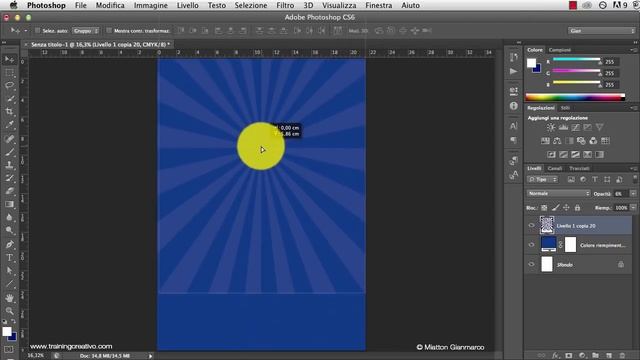Open the Filtro menu
The width and height of the screenshot is (640, 360).
tap(285, 5)
